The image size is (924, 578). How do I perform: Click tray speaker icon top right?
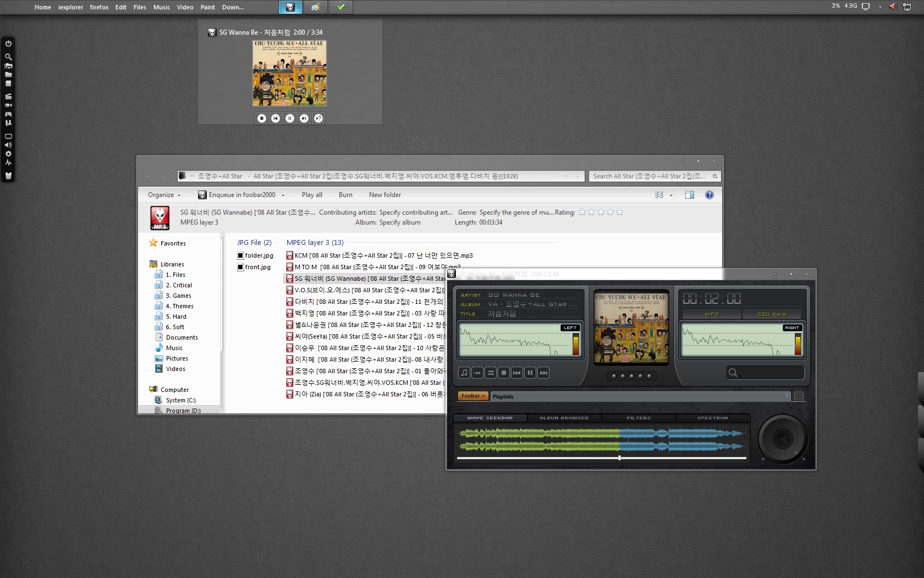tap(892, 7)
